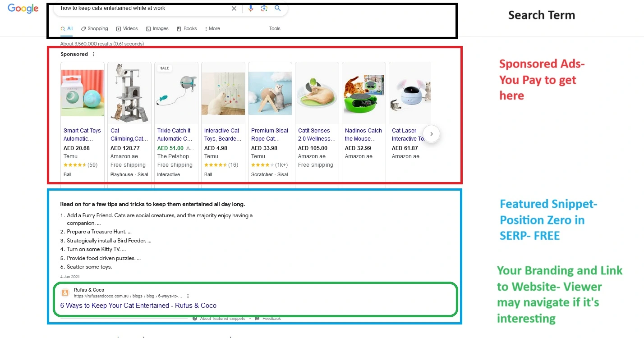Click Scratcher · Sisal tag
The image size is (644, 338).
click(x=270, y=174)
